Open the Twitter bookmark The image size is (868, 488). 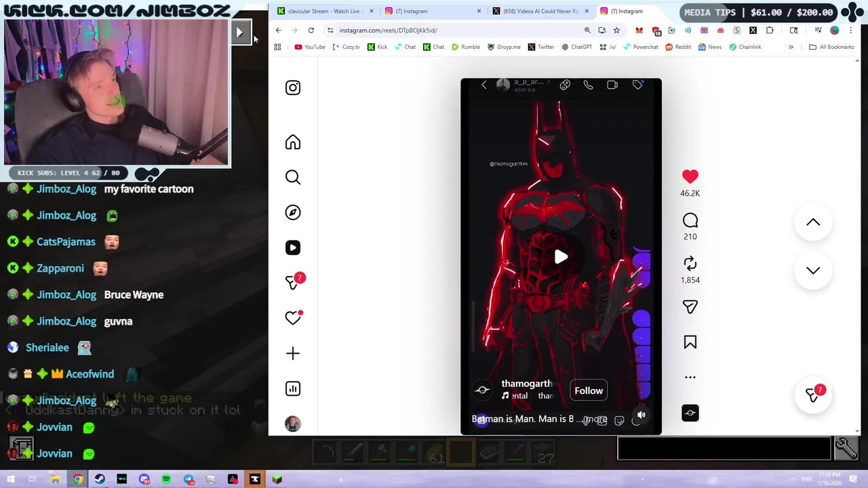click(540, 47)
